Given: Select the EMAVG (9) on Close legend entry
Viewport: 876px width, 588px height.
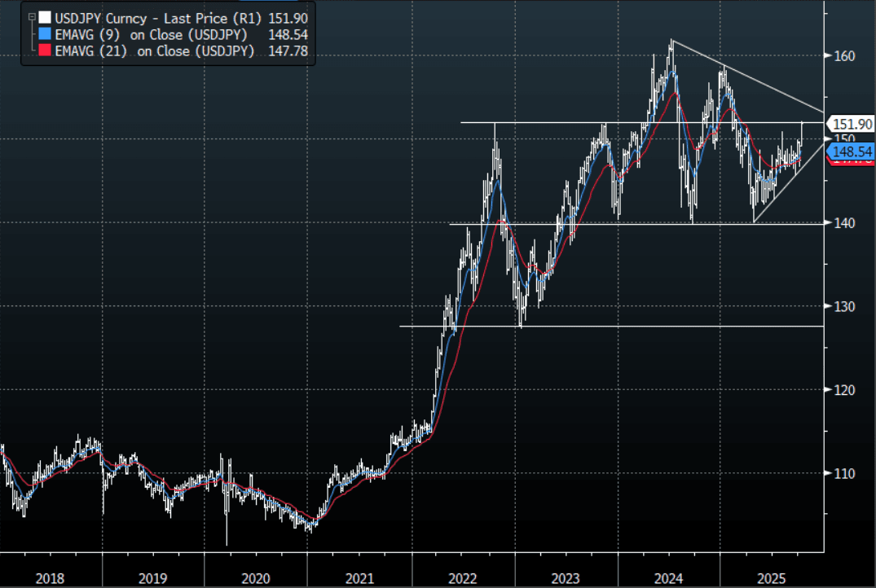Looking at the screenshot, I should 155,34.
